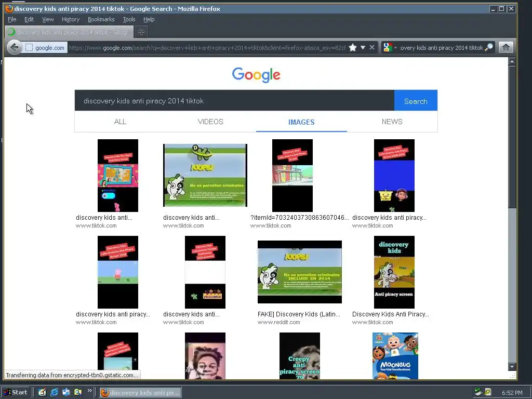
Task: Click the scrollbar down arrow
Action: tap(512, 366)
